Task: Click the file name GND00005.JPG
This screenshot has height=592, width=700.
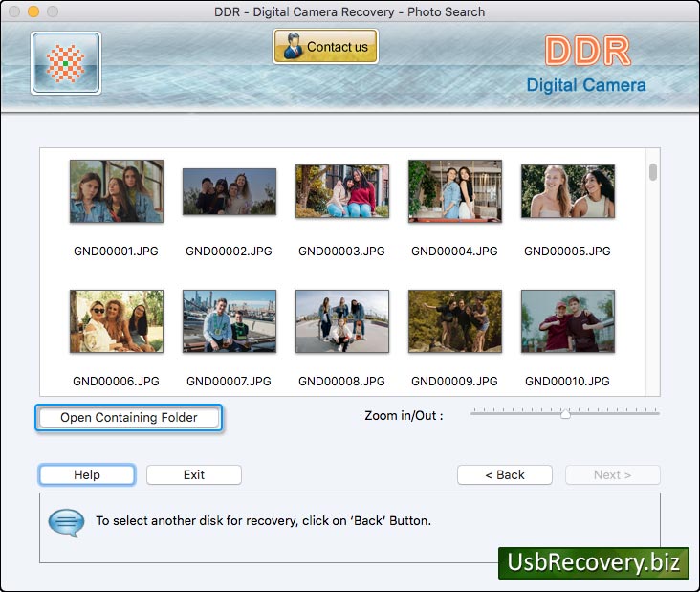Action: pyautogui.click(x=567, y=251)
